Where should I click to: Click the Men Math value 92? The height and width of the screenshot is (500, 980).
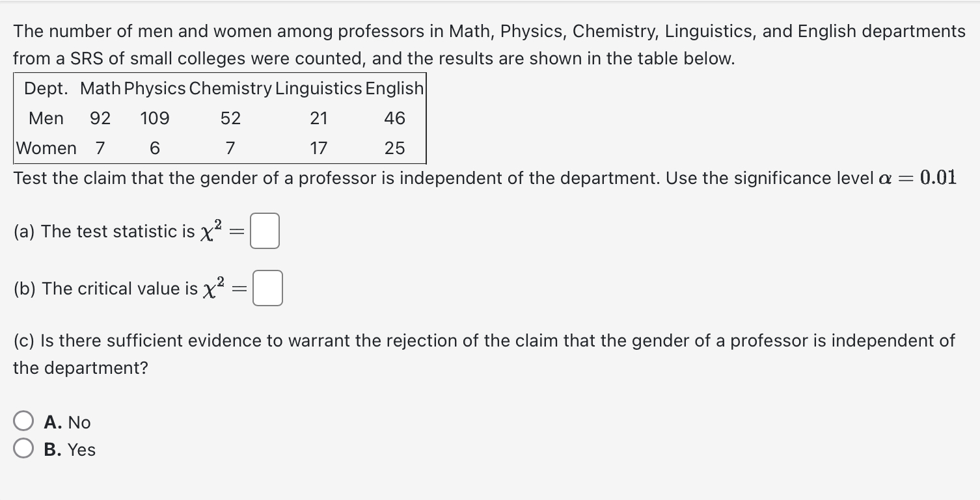[x=100, y=118]
